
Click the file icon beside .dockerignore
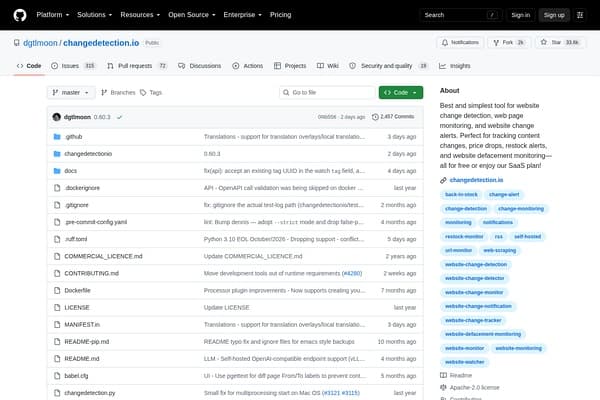(57, 188)
